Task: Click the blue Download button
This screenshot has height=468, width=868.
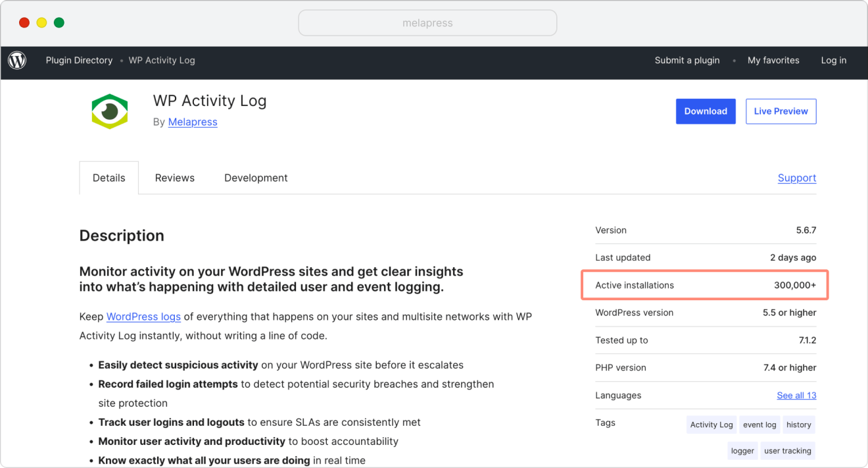Action: 706,111
